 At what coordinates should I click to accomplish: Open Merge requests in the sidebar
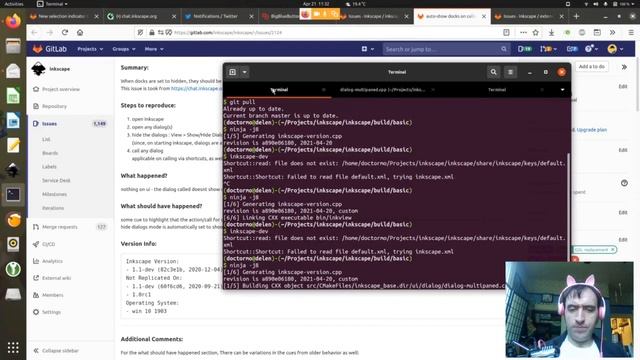coord(60,227)
